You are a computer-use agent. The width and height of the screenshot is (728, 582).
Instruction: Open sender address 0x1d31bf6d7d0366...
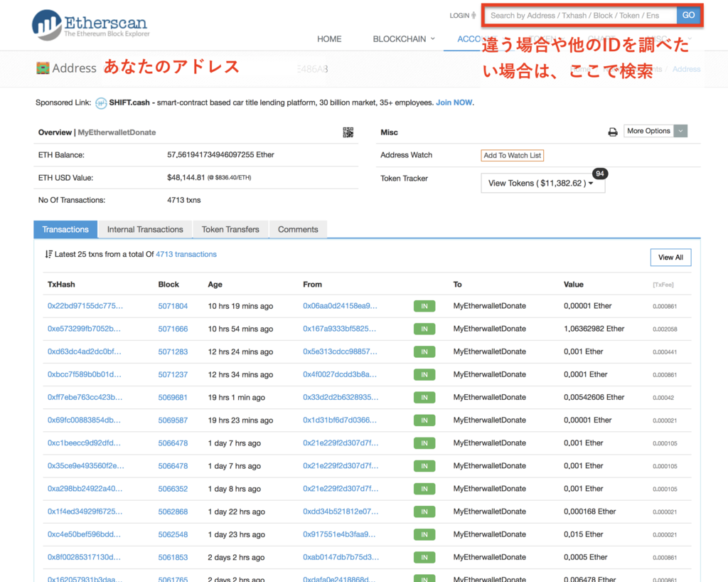340,420
